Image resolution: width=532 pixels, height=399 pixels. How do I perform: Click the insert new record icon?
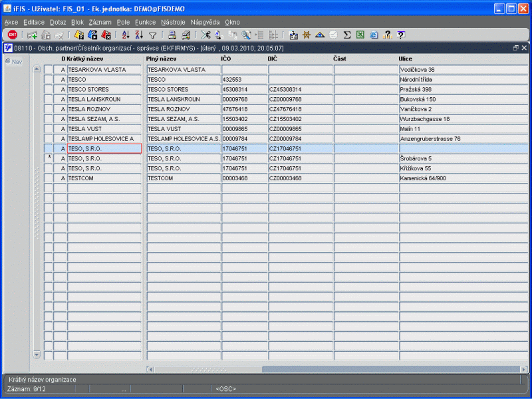pos(32,35)
